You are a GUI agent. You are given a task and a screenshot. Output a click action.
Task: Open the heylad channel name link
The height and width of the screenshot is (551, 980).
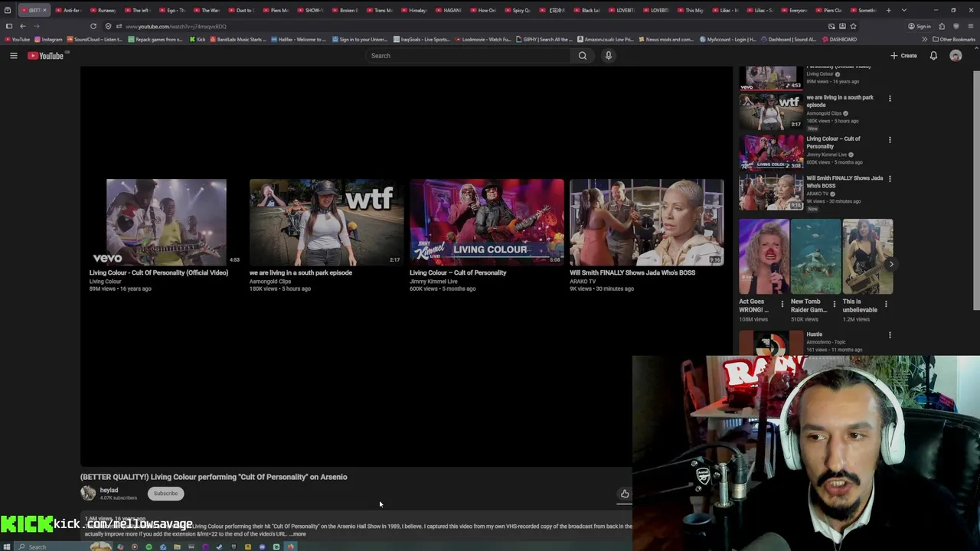pos(109,491)
